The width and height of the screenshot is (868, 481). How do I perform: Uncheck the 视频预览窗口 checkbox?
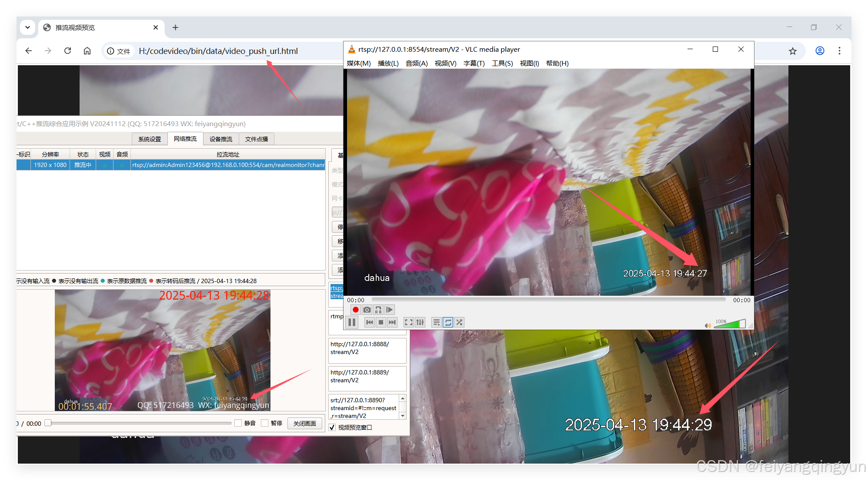pos(332,428)
